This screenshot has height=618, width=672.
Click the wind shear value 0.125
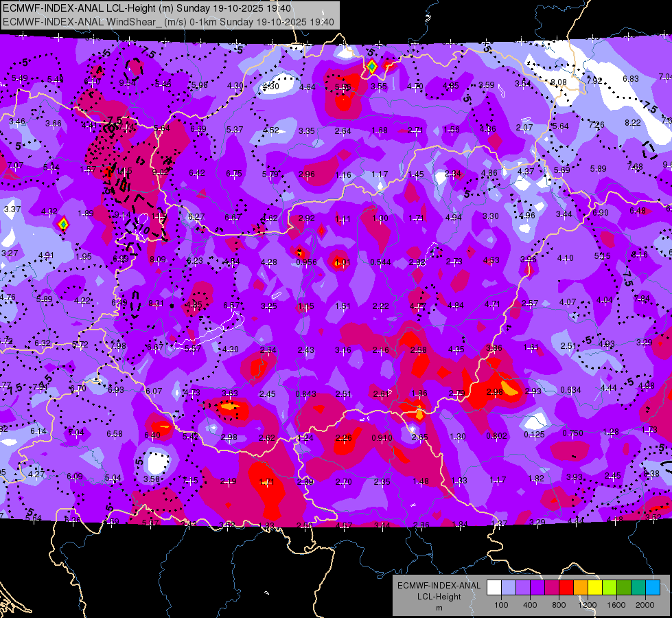(534, 435)
